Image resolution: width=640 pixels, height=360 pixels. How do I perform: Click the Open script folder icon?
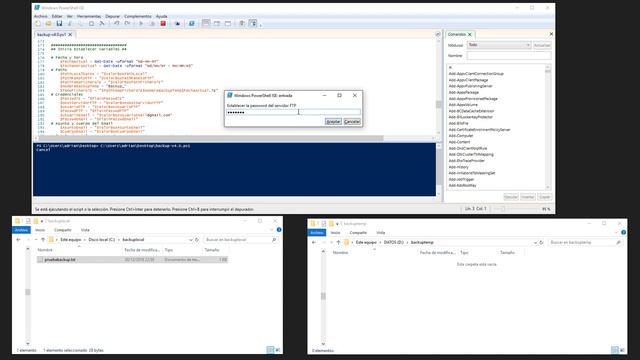click(49, 24)
